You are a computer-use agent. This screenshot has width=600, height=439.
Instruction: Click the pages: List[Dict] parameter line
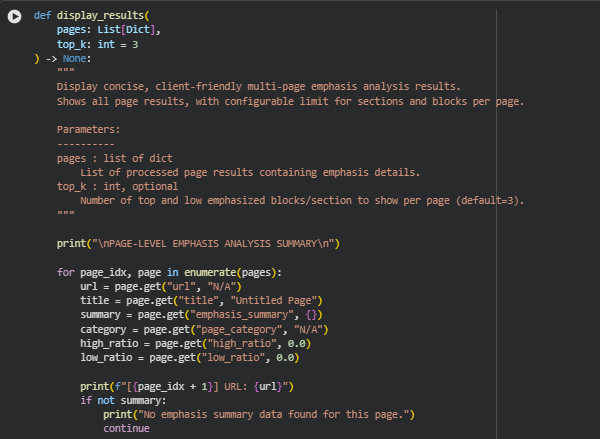(x=108, y=31)
